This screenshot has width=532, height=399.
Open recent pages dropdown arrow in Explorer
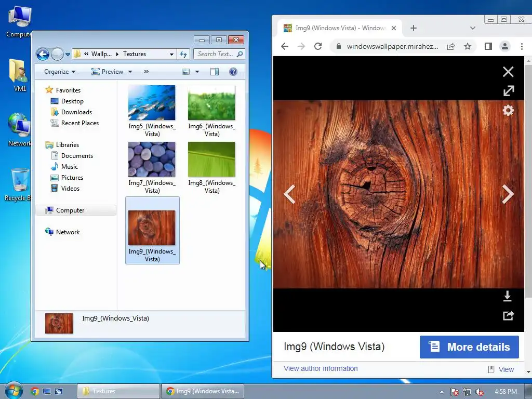click(x=68, y=54)
